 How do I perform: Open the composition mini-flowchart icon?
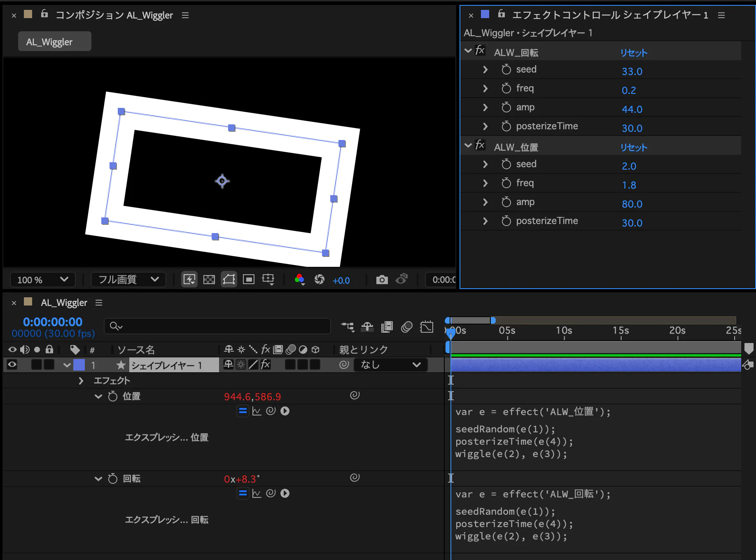tap(347, 327)
